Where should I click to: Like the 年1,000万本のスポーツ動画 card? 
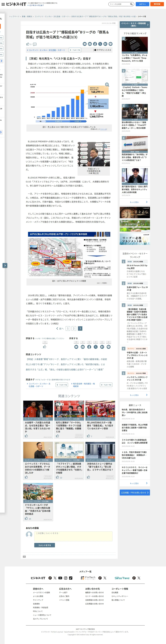click(x=88, y=436)
